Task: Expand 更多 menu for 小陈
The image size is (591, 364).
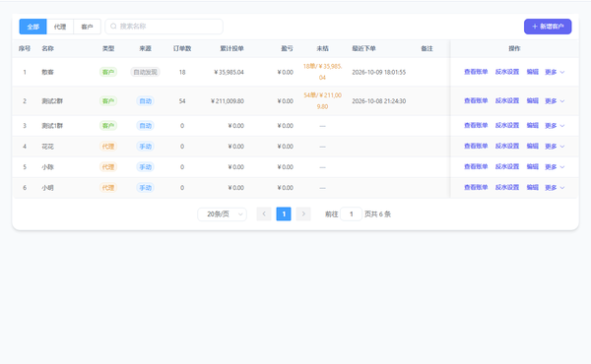Action: pos(555,167)
